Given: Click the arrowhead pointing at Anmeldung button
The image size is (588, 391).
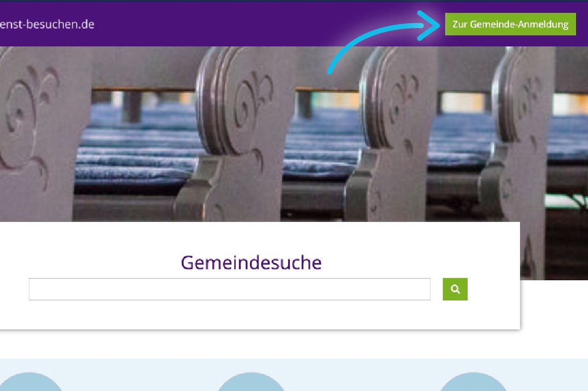Looking at the screenshot, I should (430, 25).
